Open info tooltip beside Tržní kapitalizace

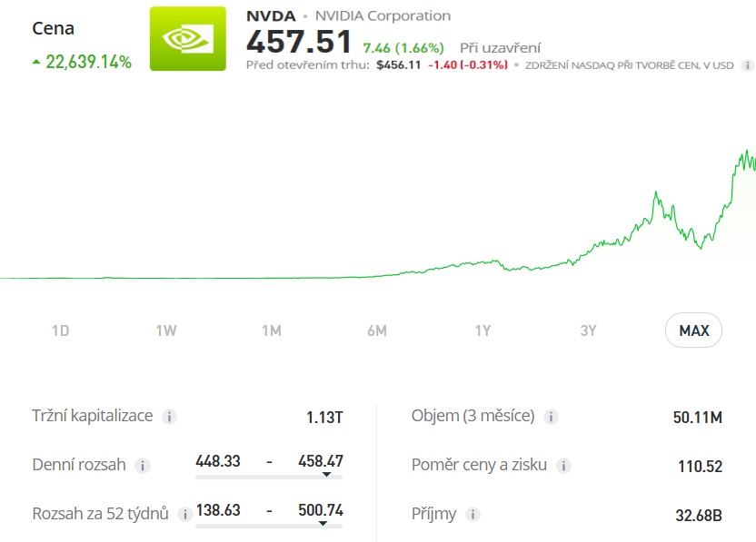coord(169,416)
